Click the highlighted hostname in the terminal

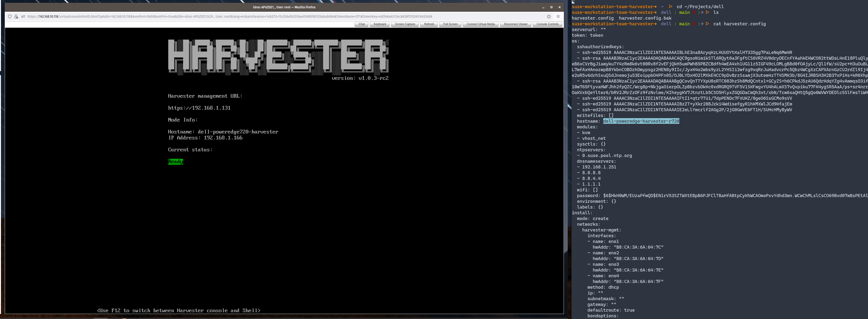(x=641, y=121)
